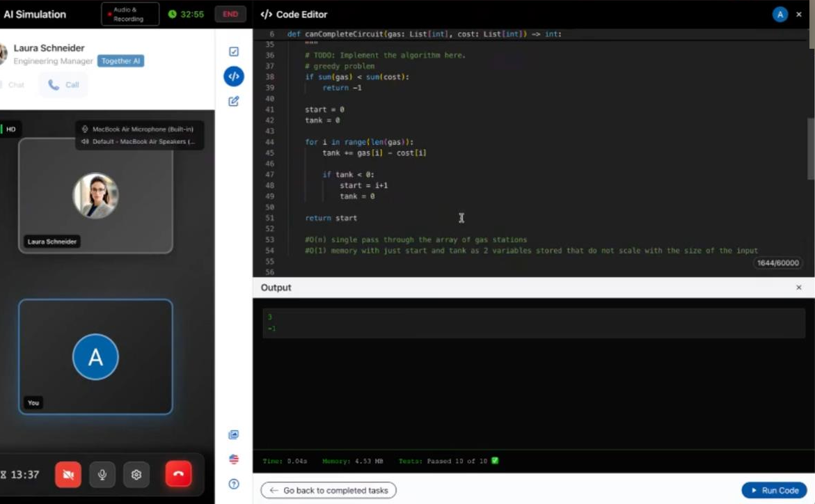The width and height of the screenshot is (815, 504).
Task: Open the notes edit sidebar icon
Action: [x=234, y=101]
